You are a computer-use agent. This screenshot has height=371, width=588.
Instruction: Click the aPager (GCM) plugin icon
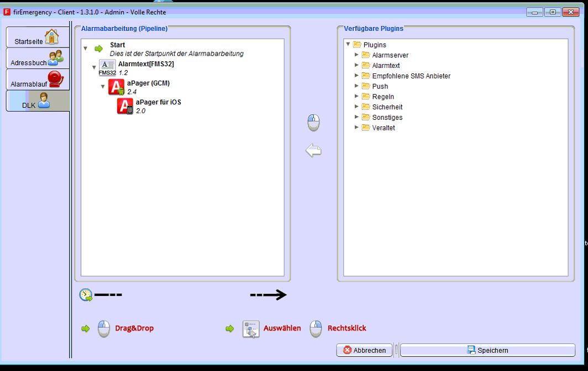click(x=116, y=87)
